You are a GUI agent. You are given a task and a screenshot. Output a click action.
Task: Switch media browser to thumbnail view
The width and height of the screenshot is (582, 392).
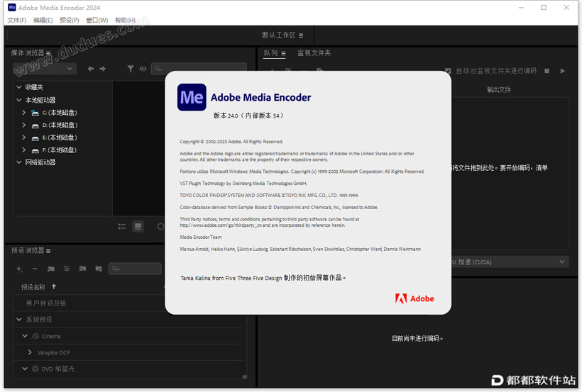(138, 226)
